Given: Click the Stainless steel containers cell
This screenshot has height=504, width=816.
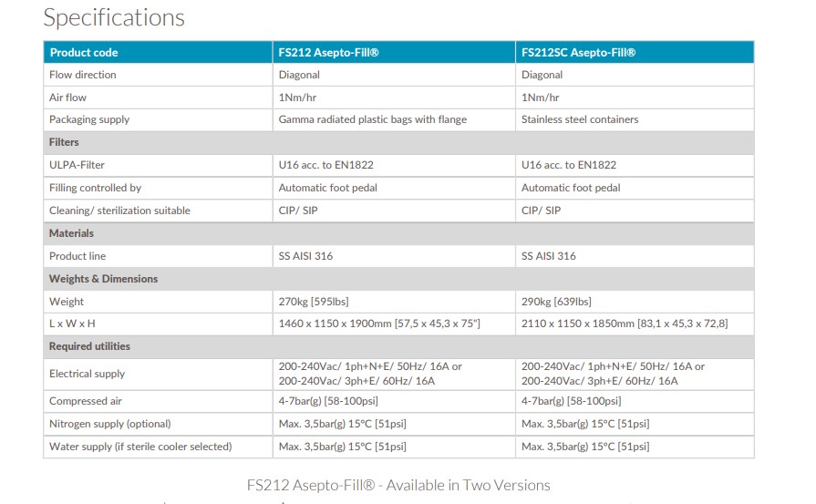Looking at the screenshot, I should point(580,119).
